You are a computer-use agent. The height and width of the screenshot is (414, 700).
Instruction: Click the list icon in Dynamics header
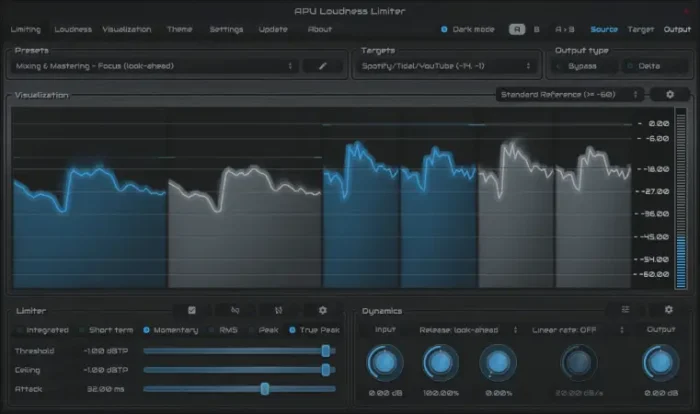(x=625, y=311)
